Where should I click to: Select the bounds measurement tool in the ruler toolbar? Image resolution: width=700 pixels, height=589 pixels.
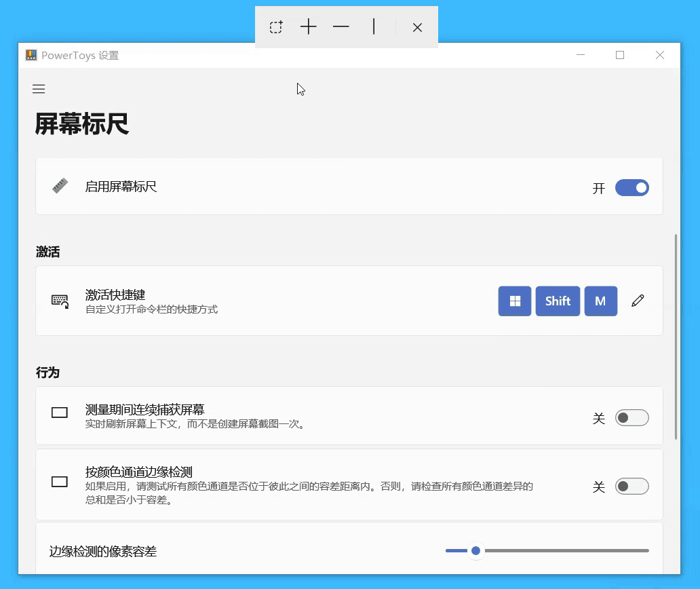pyautogui.click(x=276, y=27)
